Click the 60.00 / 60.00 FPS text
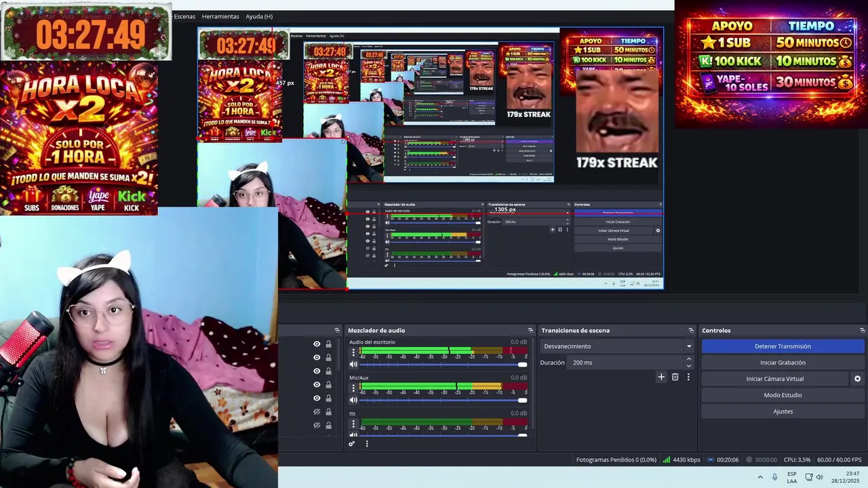This screenshot has height=488, width=868. [x=841, y=460]
